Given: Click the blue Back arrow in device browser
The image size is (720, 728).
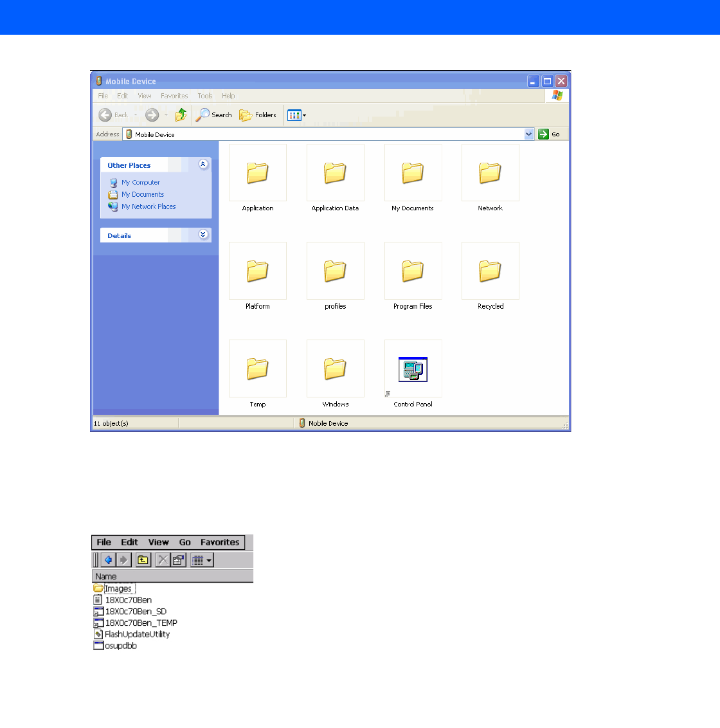Looking at the screenshot, I should (108, 560).
